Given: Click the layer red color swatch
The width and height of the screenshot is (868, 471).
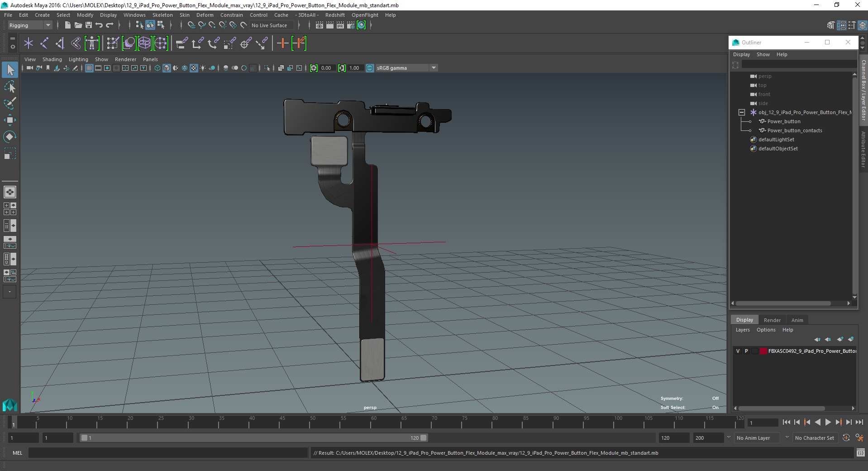Looking at the screenshot, I should [763, 351].
